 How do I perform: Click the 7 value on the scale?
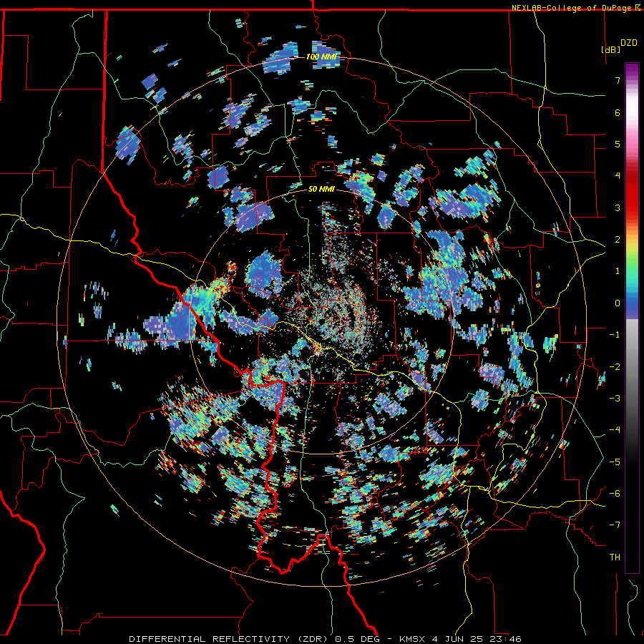tap(618, 80)
